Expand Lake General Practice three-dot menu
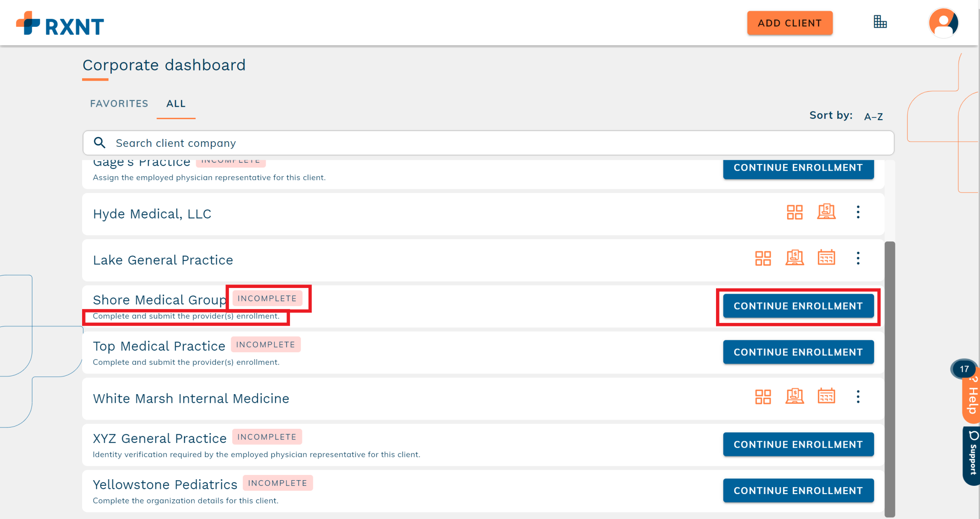The height and width of the screenshot is (519, 980). tap(858, 258)
